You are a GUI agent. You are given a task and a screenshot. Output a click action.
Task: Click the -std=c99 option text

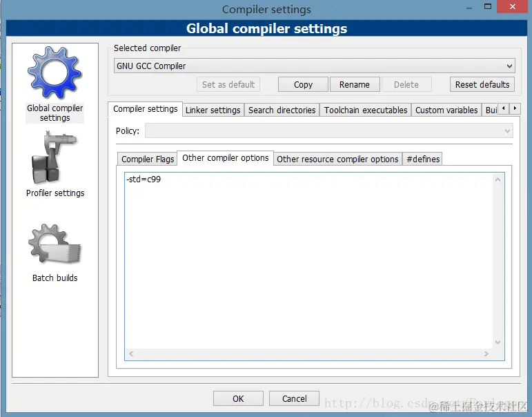click(x=144, y=180)
